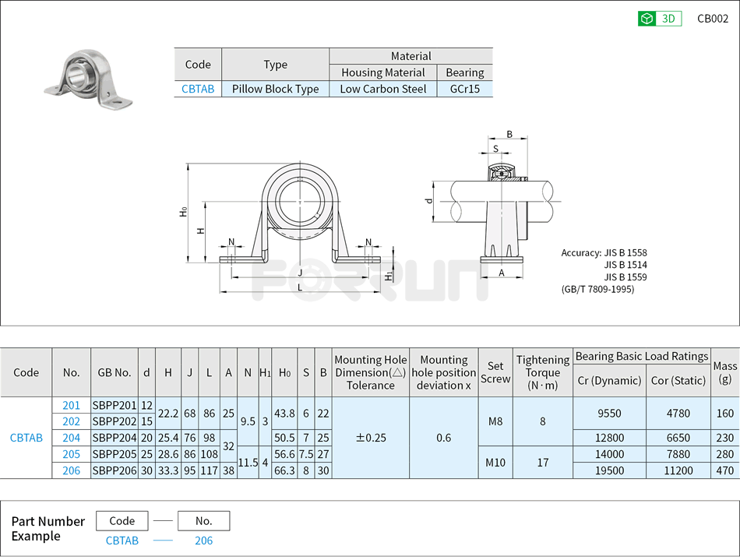Select part number 206 in the table

click(x=71, y=470)
